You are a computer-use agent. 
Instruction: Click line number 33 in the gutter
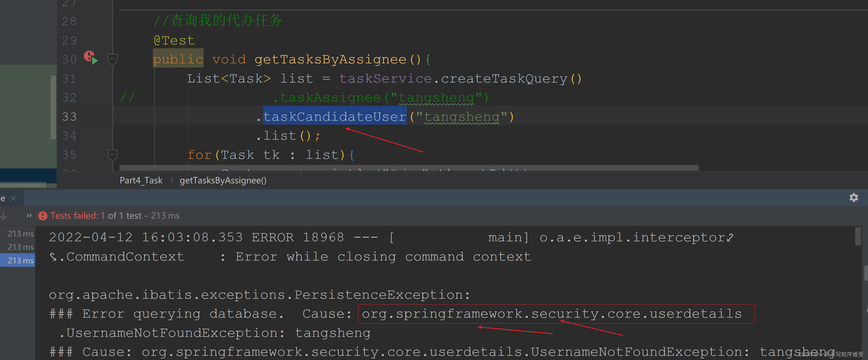pyautogui.click(x=69, y=117)
